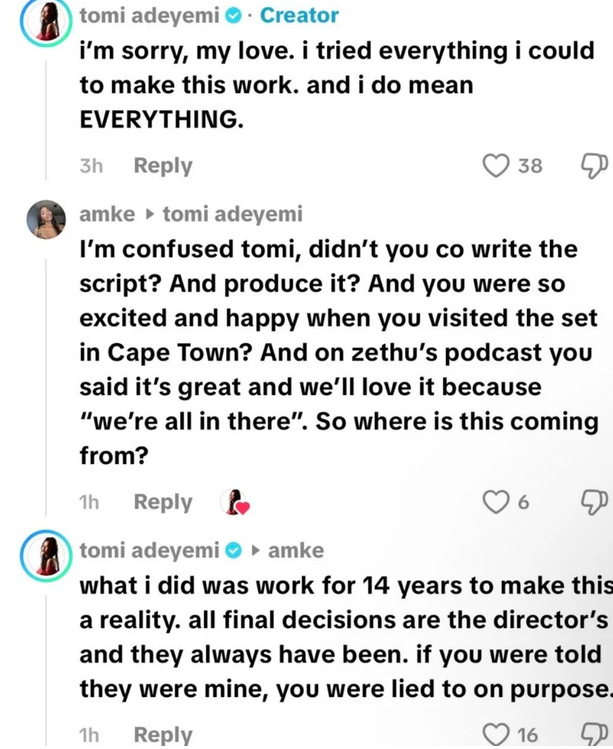Open tomi adeyemi's avatar on the last reply
The width and height of the screenshot is (613, 749).
click(x=46, y=556)
